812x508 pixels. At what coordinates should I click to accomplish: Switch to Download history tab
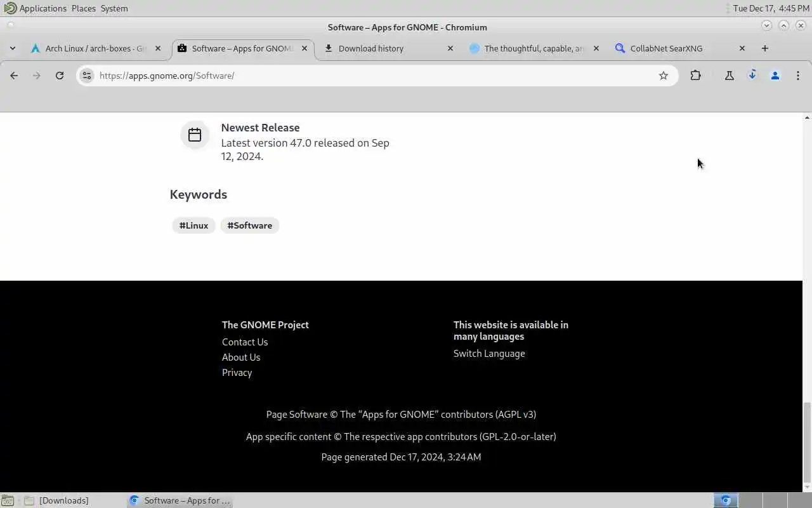tap(388, 48)
